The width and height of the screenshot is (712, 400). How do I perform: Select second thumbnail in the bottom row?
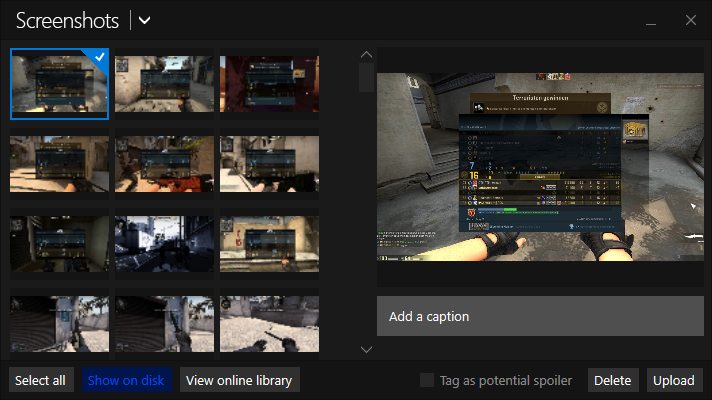coord(164,324)
